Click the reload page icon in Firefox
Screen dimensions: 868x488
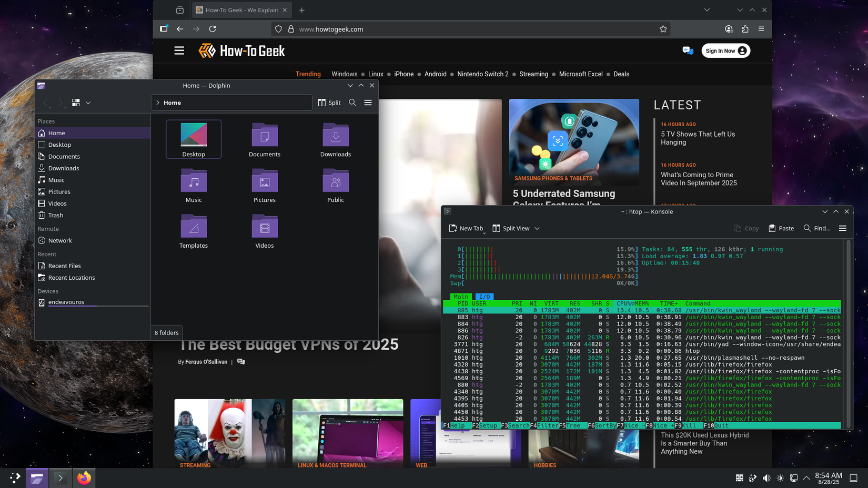tap(213, 29)
